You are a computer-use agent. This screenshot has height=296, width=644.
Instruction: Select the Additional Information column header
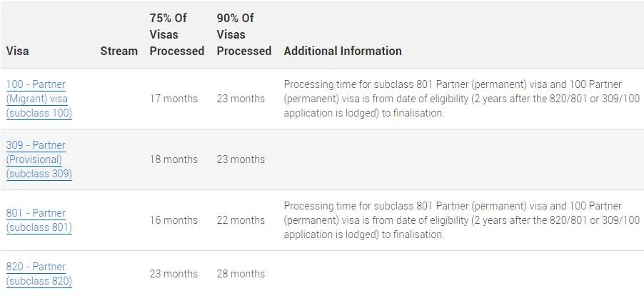(x=343, y=51)
